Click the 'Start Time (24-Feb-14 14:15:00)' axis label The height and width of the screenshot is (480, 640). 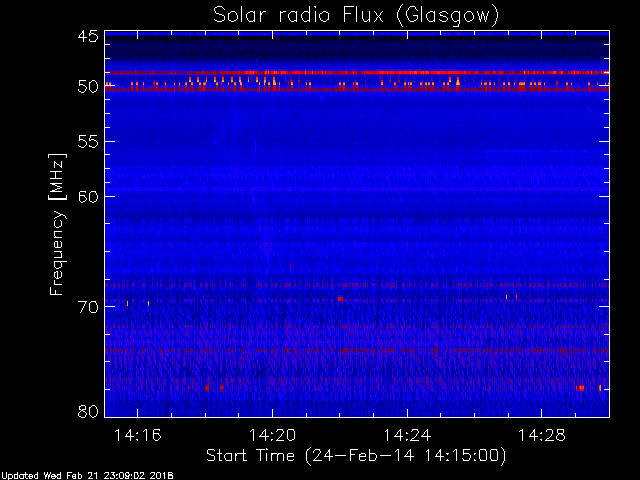tap(356, 456)
